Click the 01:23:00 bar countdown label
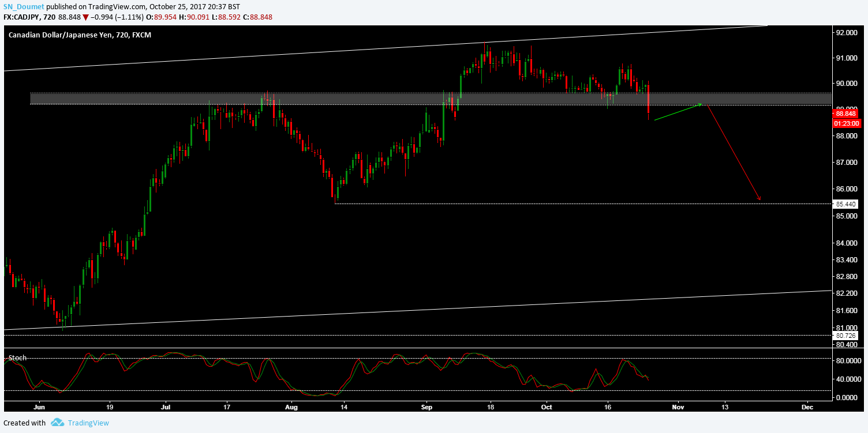868x433 pixels. coord(847,123)
